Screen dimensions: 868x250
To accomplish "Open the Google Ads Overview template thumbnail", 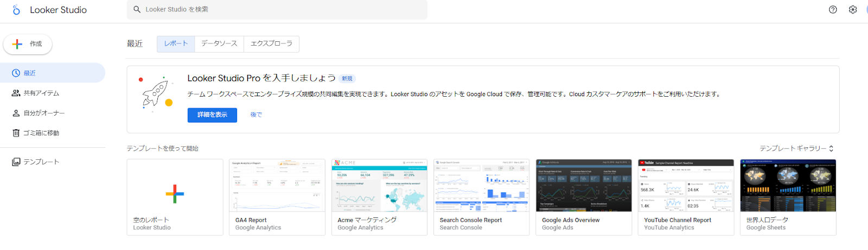I will 584,185.
